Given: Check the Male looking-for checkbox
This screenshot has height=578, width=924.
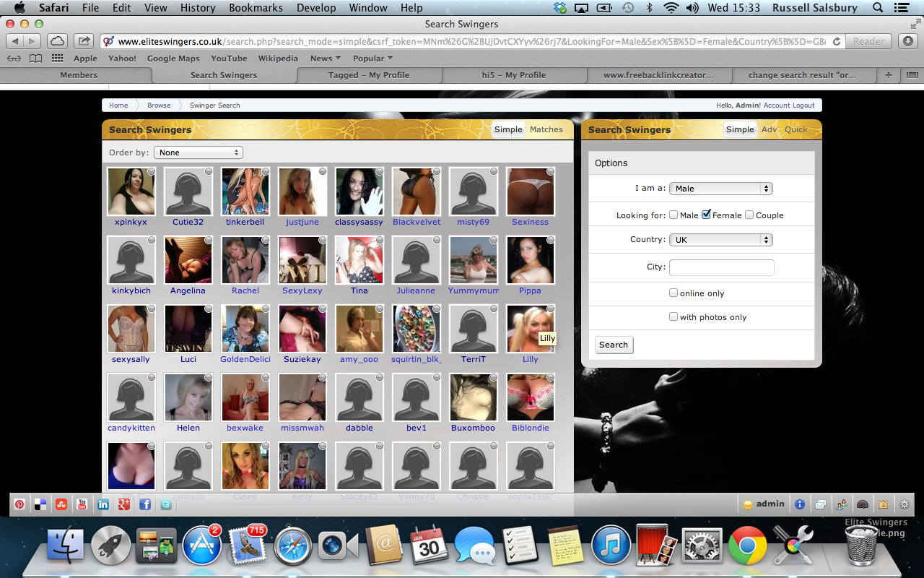Looking at the screenshot, I should [674, 215].
